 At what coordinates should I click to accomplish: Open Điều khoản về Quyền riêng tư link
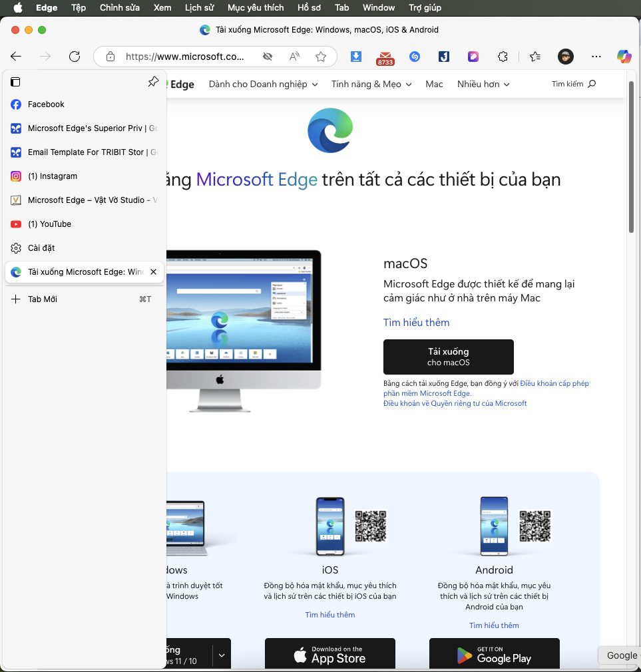tap(455, 403)
